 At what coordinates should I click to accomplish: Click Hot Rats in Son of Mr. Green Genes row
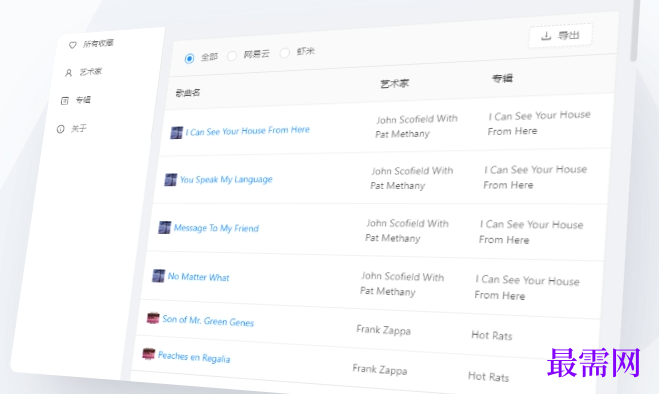[x=492, y=336]
